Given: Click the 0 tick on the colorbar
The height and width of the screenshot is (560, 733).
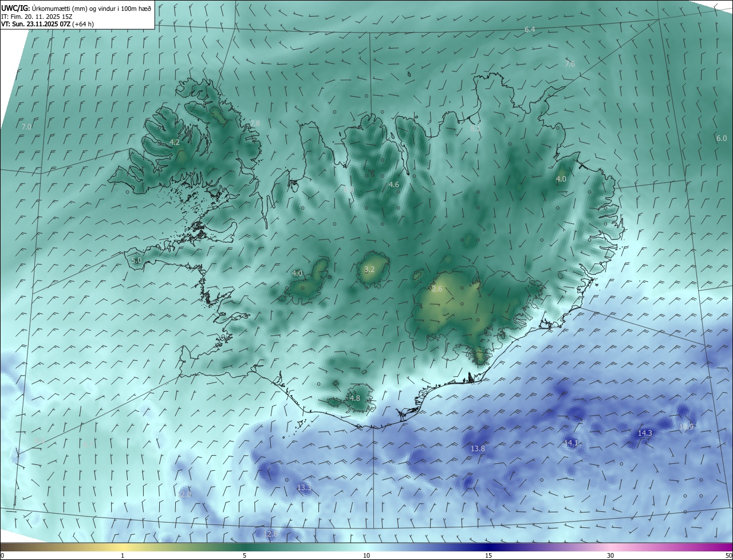Looking at the screenshot, I should (x=2, y=555).
